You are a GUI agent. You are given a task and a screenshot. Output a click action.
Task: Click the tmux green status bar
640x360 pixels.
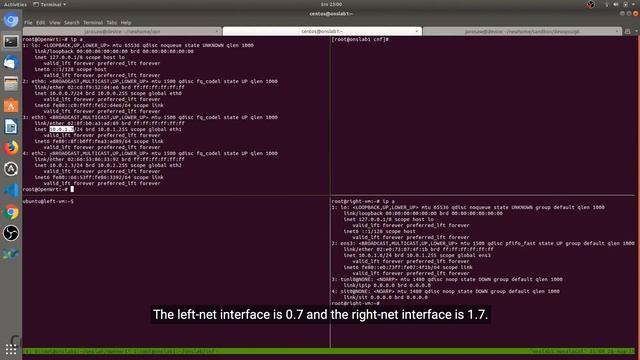(329, 351)
